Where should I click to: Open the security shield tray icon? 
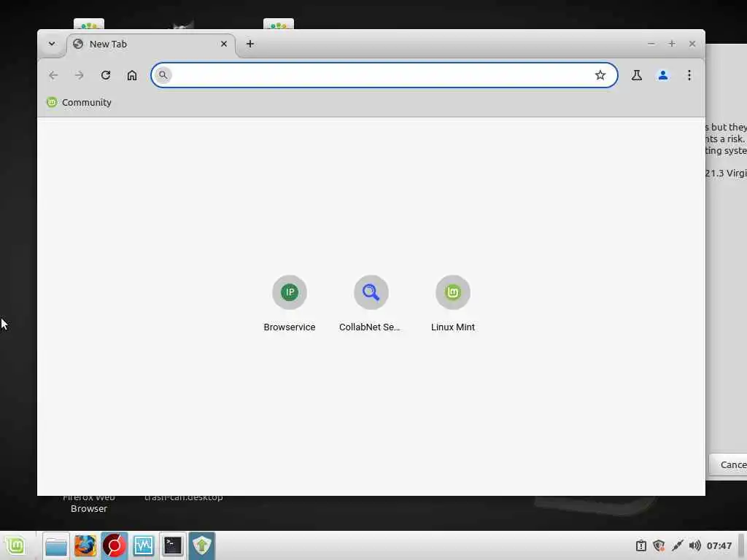[659, 545]
